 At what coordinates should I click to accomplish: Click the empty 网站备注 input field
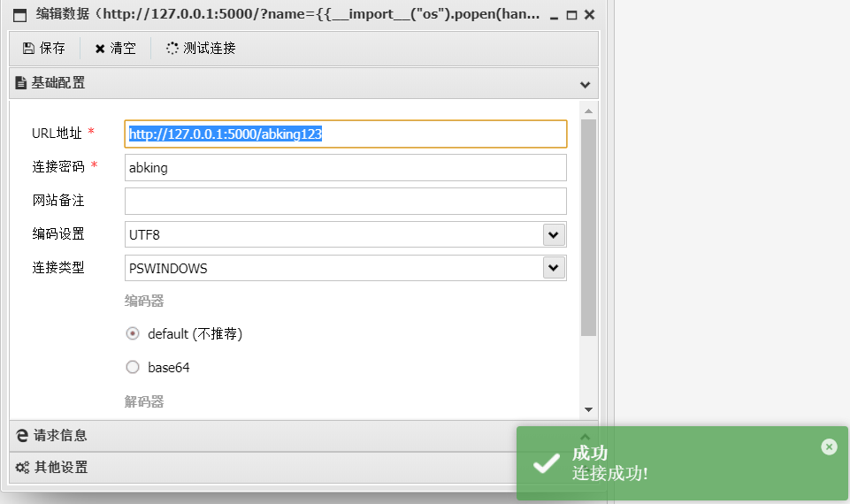346,201
